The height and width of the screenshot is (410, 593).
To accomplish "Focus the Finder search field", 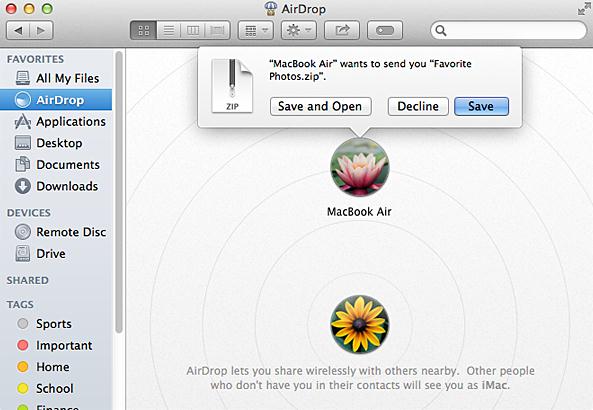I will (x=509, y=30).
